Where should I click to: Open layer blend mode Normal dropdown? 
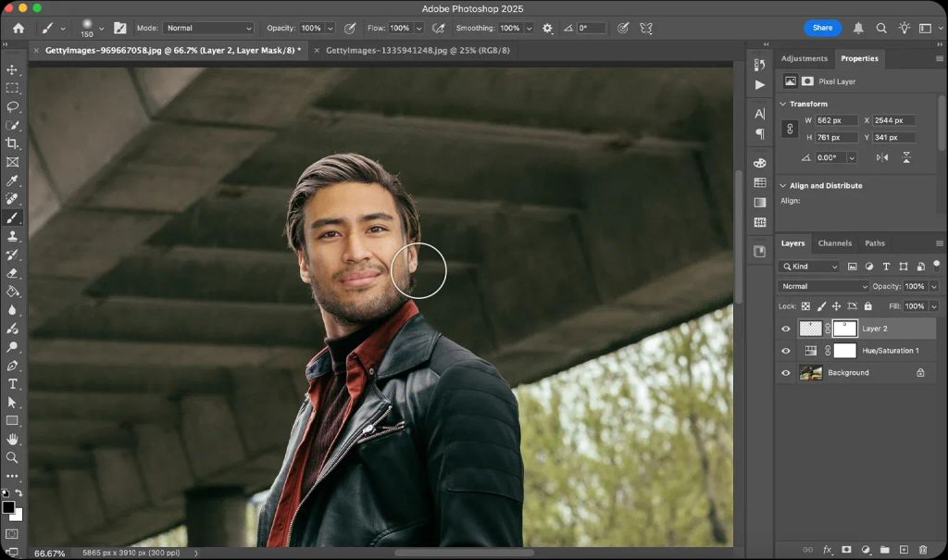coord(822,287)
